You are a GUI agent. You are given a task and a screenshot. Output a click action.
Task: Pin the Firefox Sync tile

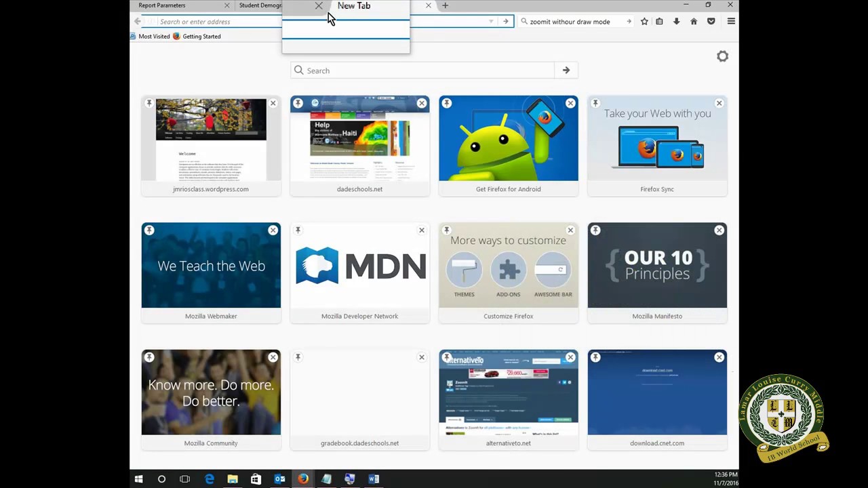coord(595,103)
